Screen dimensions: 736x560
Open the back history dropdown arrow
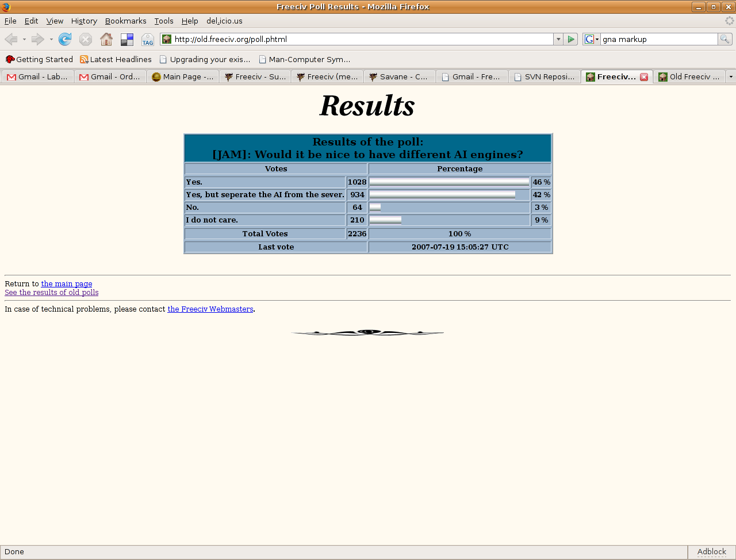(24, 39)
